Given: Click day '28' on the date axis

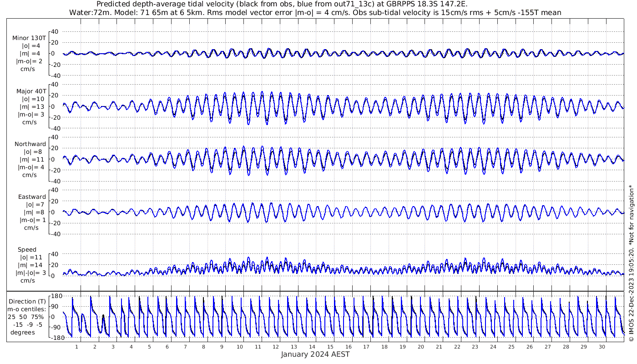Looking at the screenshot, I should point(566,347).
